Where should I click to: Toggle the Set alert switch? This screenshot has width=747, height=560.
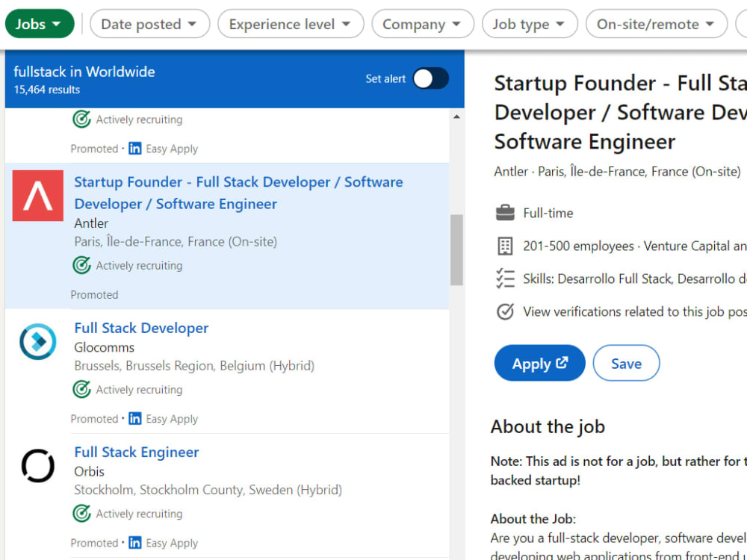coord(431,78)
